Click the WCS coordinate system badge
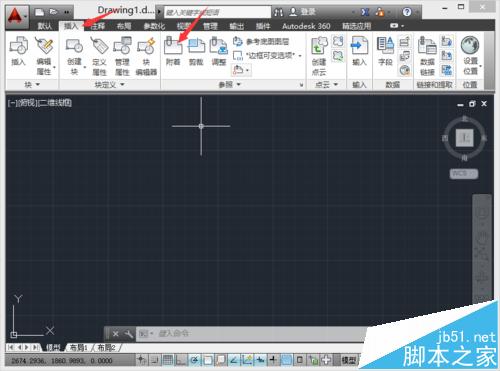Viewport: 500px width, 371px height. pyautogui.click(x=464, y=173)
